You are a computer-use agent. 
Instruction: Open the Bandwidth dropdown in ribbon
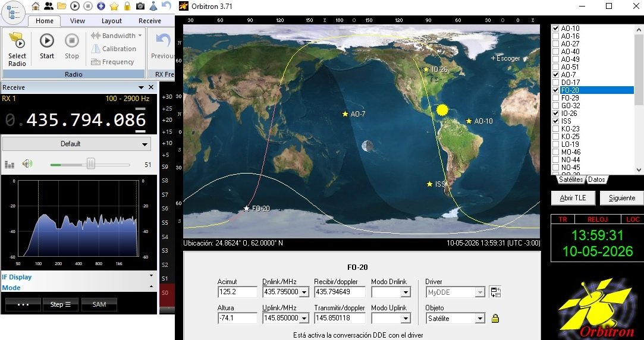(x=116, y=36)
